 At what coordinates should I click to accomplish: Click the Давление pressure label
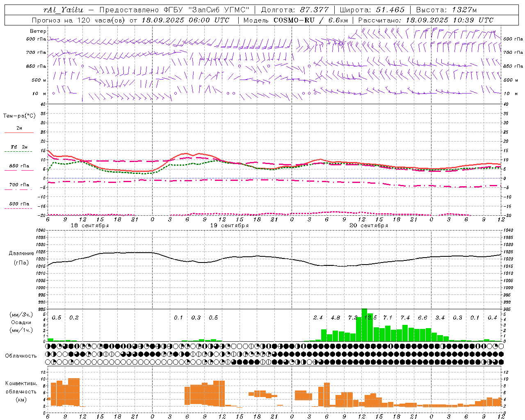click(21, 253)
